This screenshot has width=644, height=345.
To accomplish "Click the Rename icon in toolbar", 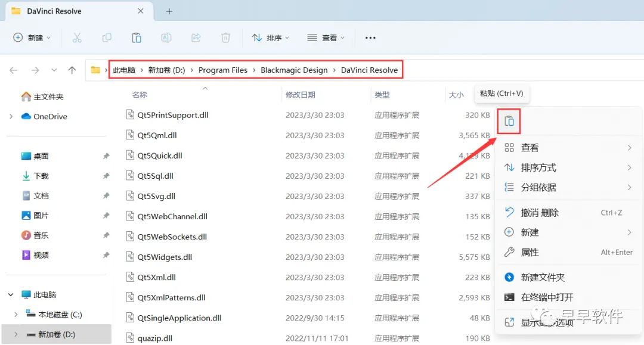I will [x=166, y=38].
